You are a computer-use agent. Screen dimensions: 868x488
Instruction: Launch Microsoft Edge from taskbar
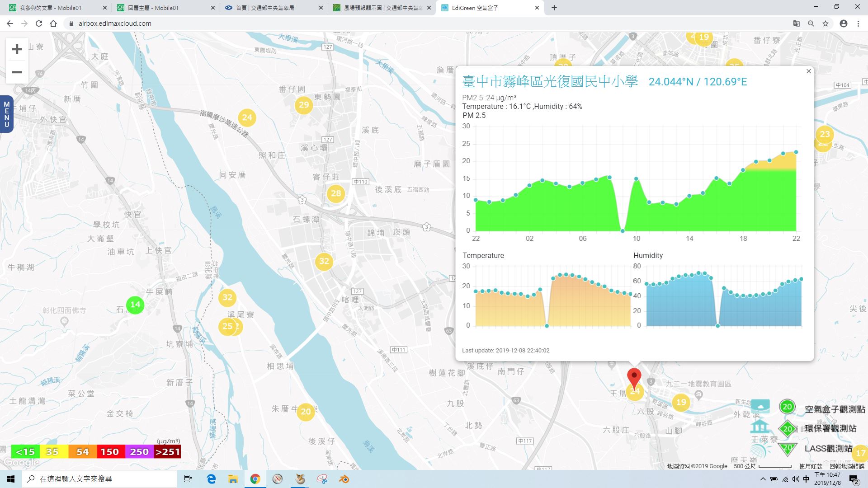(211, 479)
